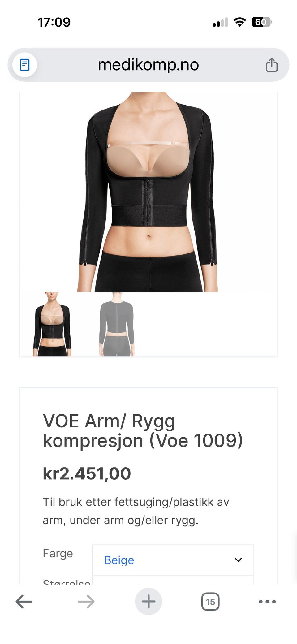Tap the kr2.451,00 price text
This screenshot has width=297, height=644.
pos(87,473)
